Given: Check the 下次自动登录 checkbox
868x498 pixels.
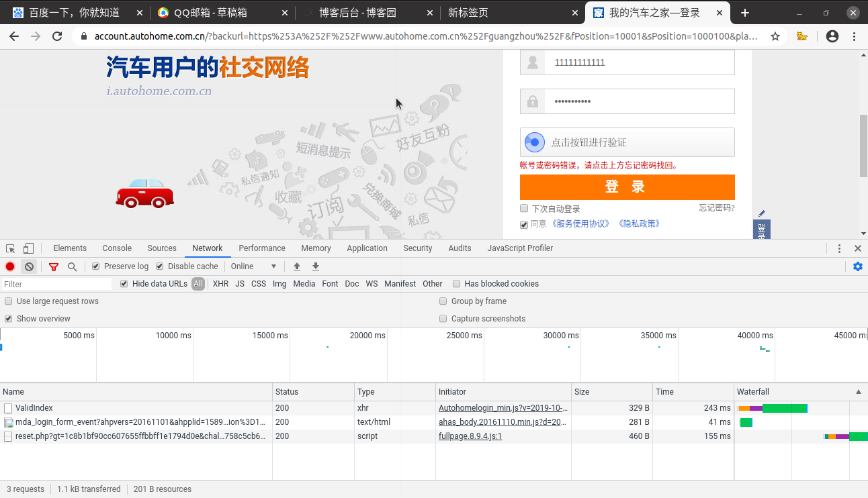Looking at the screenshot, I should pos(524,209).
